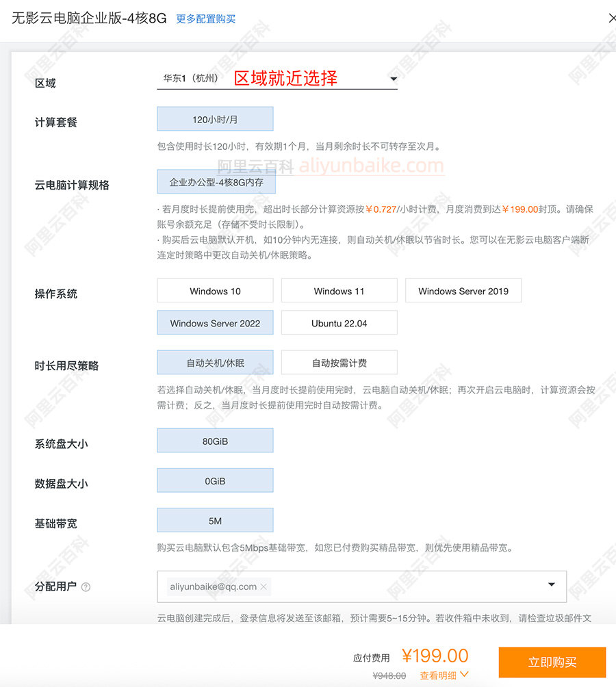This screenshot has height=687, width=616.
Task: Select Ubuntu 22.04 operating system
Action: (339, 322)
